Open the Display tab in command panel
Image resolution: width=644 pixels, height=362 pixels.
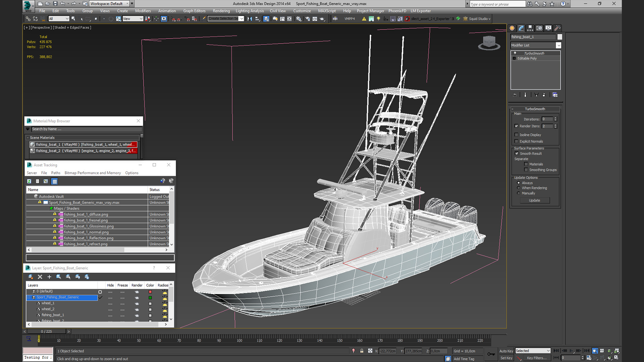click(548, 28)
